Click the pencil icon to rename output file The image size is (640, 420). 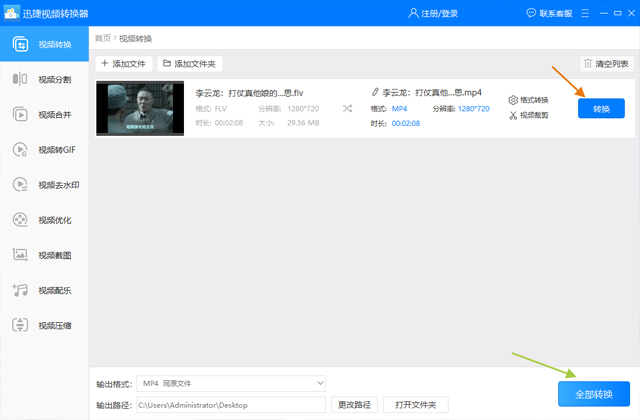[375, 92]
